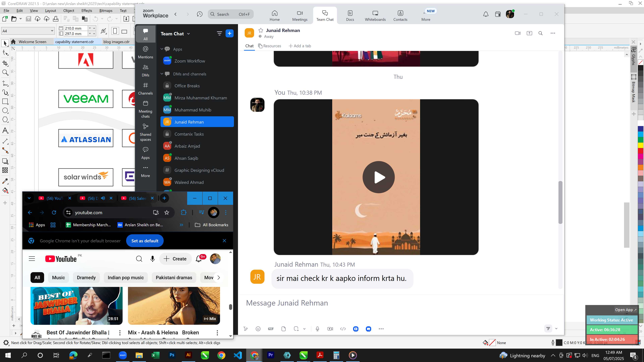Bookmark youtube.com page with star
Viewport: 644px width, 362px height.
pyautogui.click(x=167, y=213)
